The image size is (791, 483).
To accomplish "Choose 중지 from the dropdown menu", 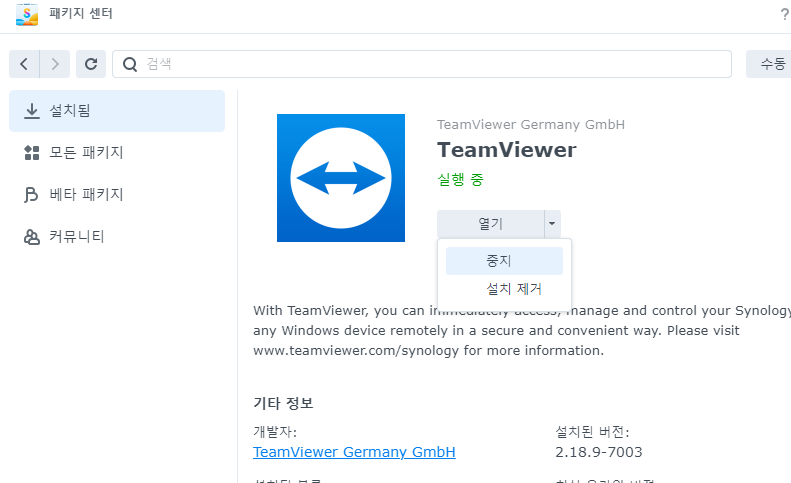I will click(504, 261).
